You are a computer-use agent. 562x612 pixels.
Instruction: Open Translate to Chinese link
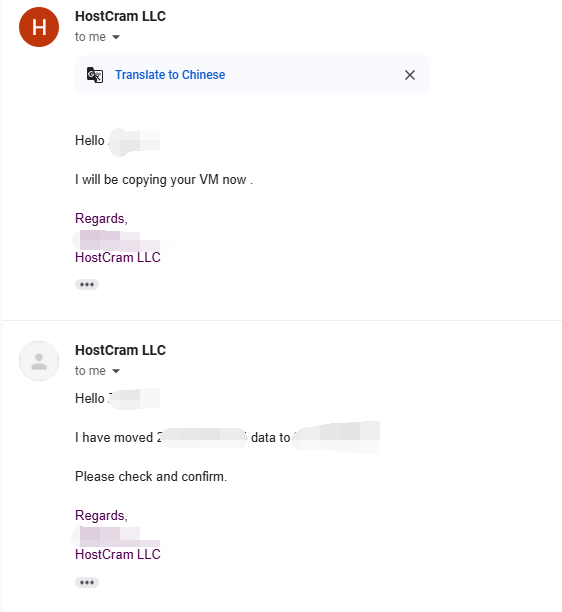coord(170,75)
